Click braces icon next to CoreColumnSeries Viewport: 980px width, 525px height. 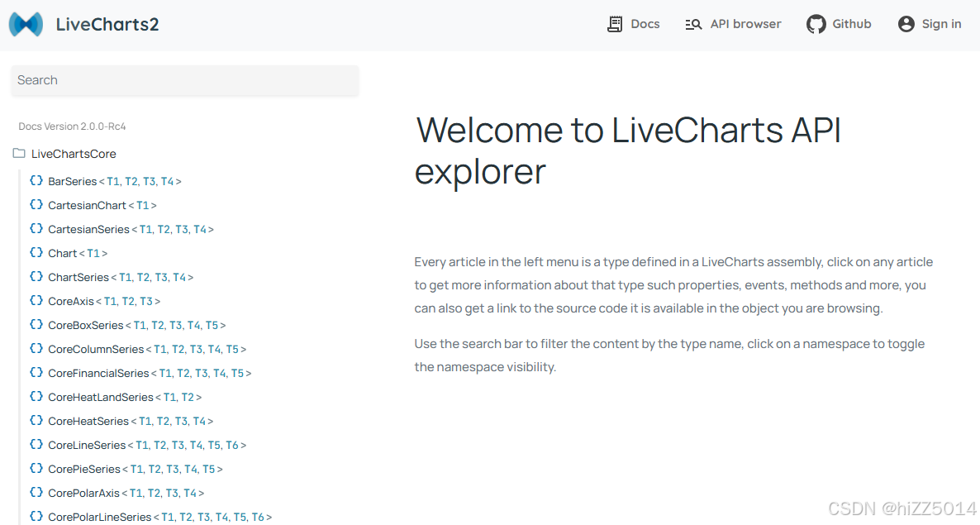[x=36, y=348]
